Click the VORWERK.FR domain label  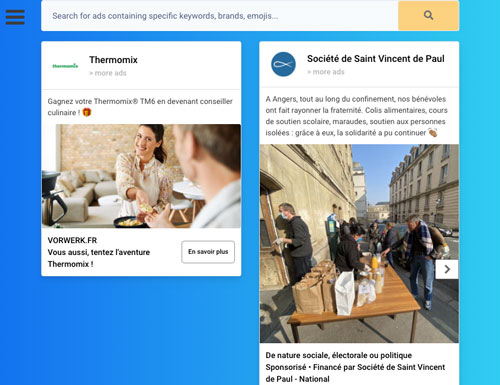click(72, 240)
